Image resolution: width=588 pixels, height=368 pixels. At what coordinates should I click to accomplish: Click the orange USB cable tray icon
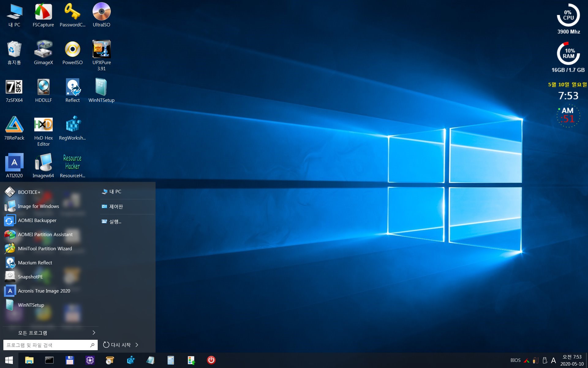tap(536, 360)
